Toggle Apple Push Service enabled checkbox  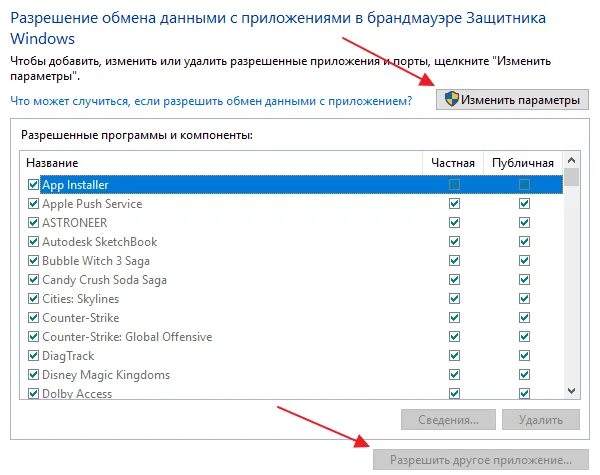click(33, 204)
